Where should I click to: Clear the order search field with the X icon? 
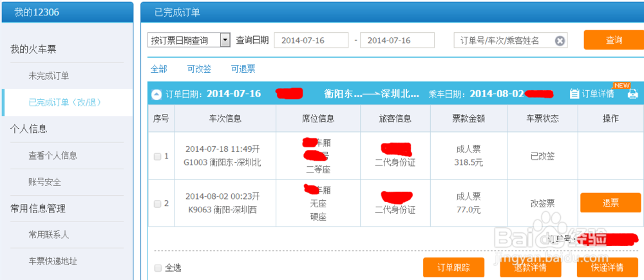pos(560,41)
